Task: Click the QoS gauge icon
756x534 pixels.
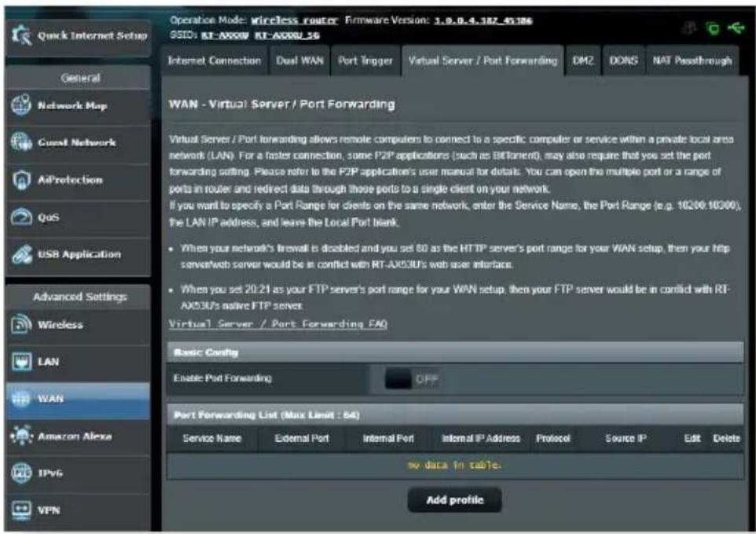Action: (x=21, y=217)
